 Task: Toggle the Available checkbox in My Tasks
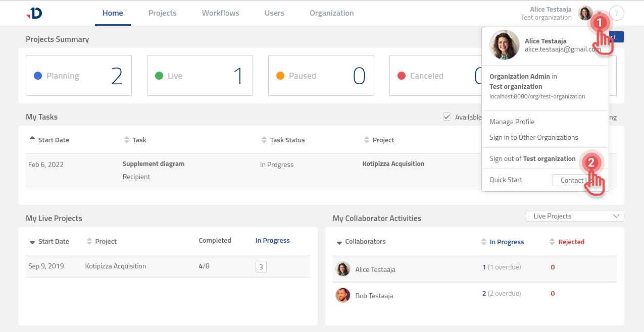point(447,117)
